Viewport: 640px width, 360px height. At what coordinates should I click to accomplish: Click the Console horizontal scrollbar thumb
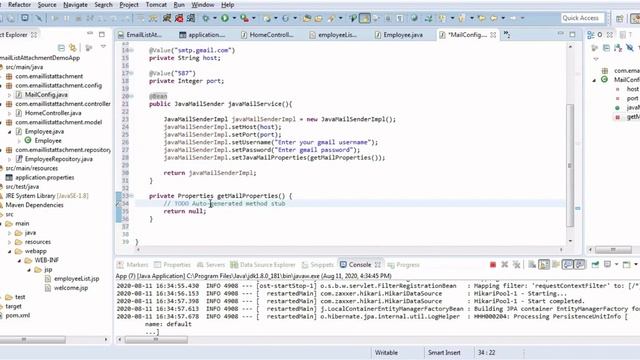[x=156, y=340]
